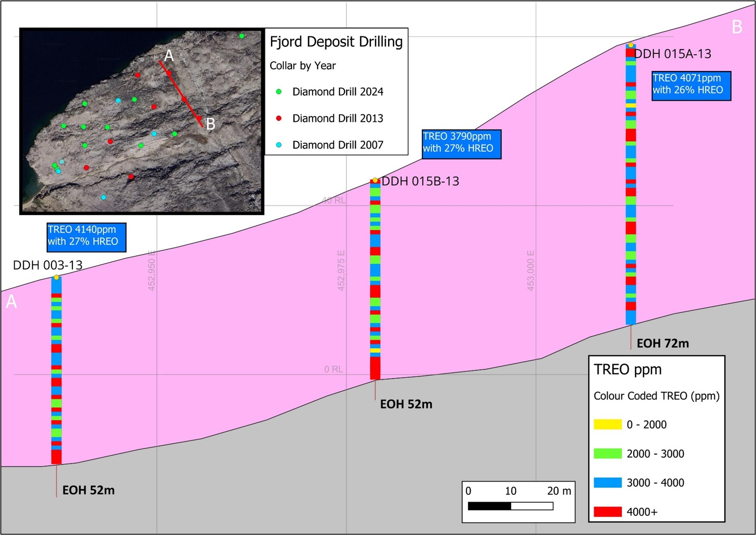Click the TREO 4071ppm with 26% HREO box
Viewport: 756px width, 535px height.
point(691,85)
